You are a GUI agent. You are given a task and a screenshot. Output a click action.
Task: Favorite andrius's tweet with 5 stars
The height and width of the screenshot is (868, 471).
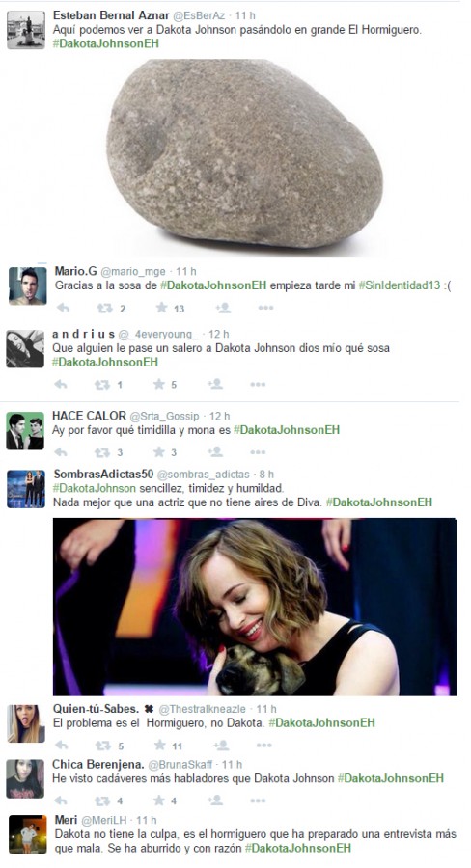(x=159, y=384)
